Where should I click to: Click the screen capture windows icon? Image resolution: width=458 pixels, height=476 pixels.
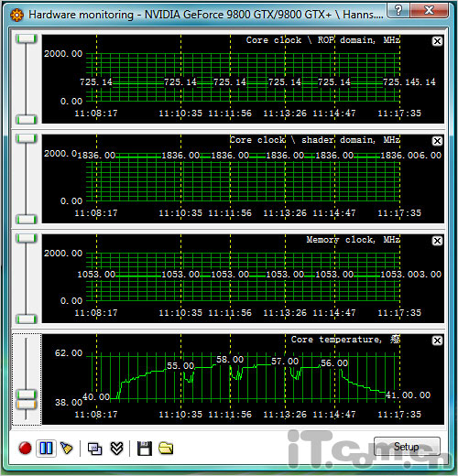tap(95, 449)
